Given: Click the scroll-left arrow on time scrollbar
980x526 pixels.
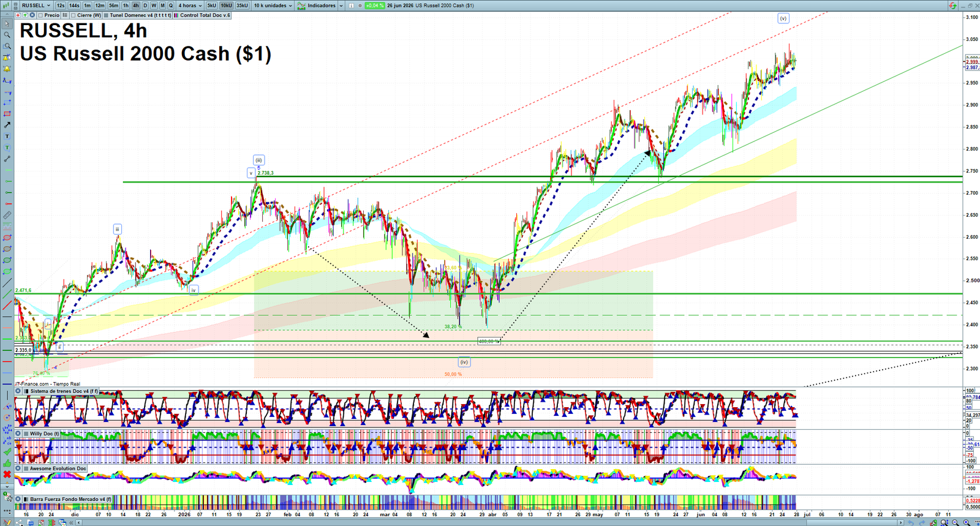Looking at the screenshot, I should tap(78, 523).
